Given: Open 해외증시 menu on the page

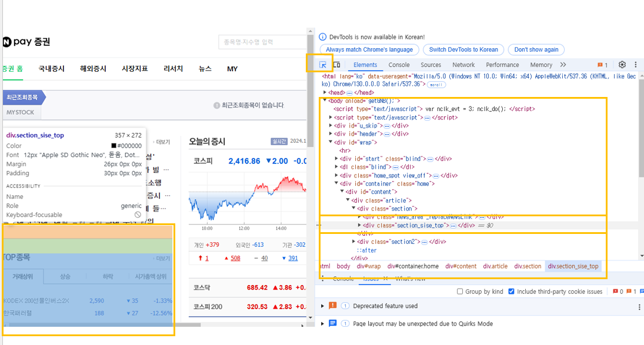Looking at the screenshot, I should (94, 69).
